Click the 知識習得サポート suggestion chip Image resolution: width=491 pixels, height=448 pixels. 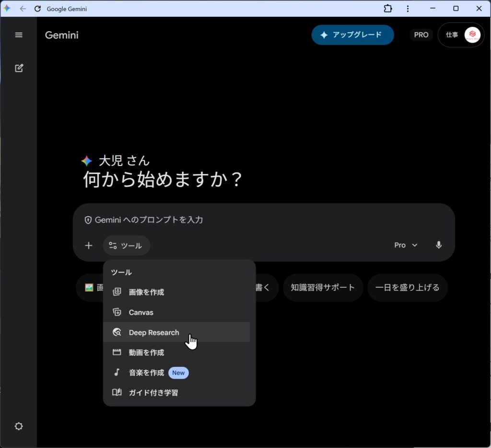tap(323, 288)
